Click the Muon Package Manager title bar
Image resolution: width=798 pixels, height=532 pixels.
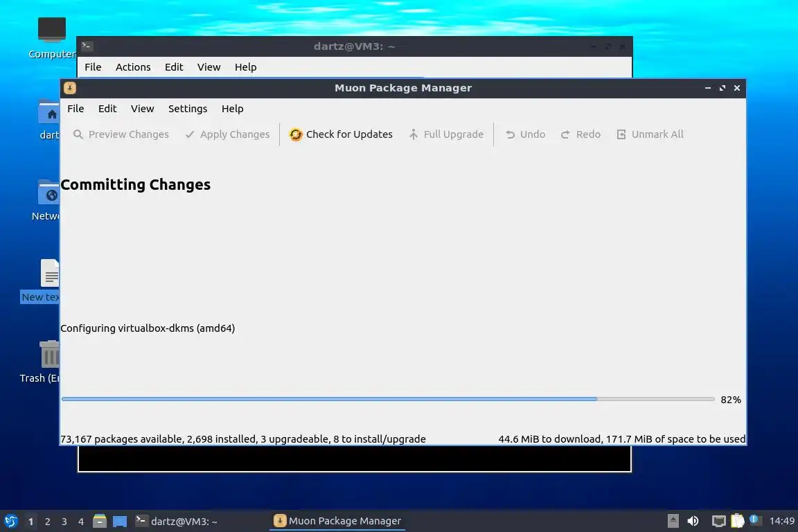point(403,88)
